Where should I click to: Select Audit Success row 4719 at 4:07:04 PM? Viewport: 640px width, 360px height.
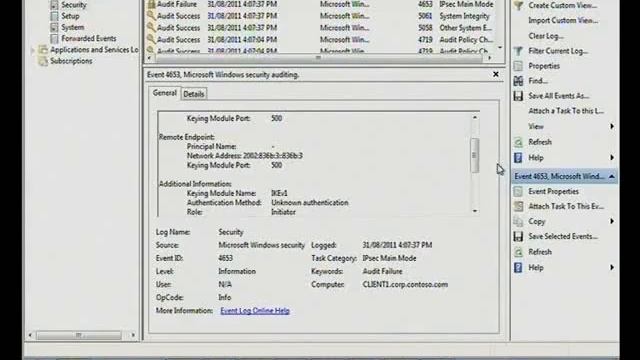coord(321,40)
